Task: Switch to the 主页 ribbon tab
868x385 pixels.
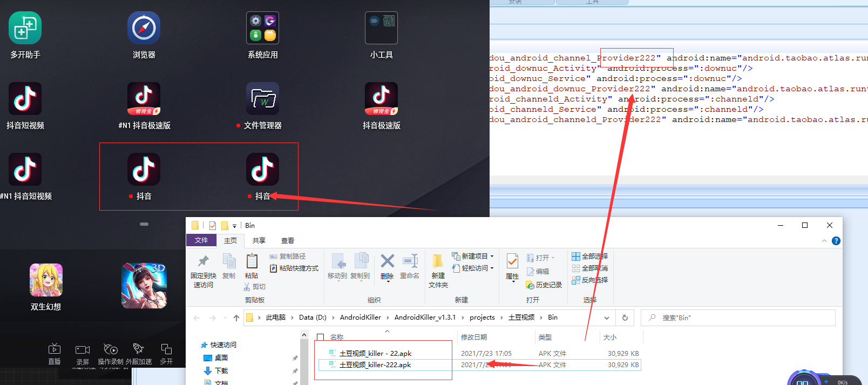Action: (x=230, y=241)
